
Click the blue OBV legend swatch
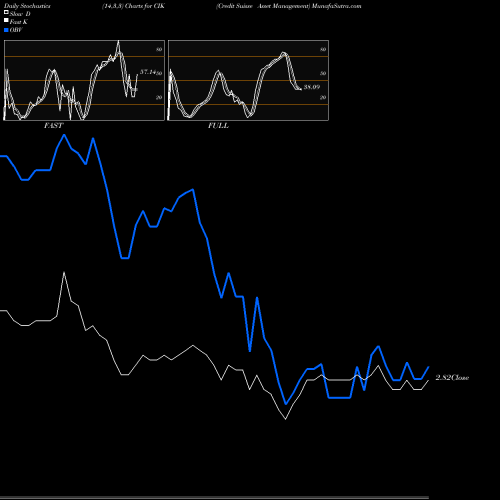pos(6,30)
